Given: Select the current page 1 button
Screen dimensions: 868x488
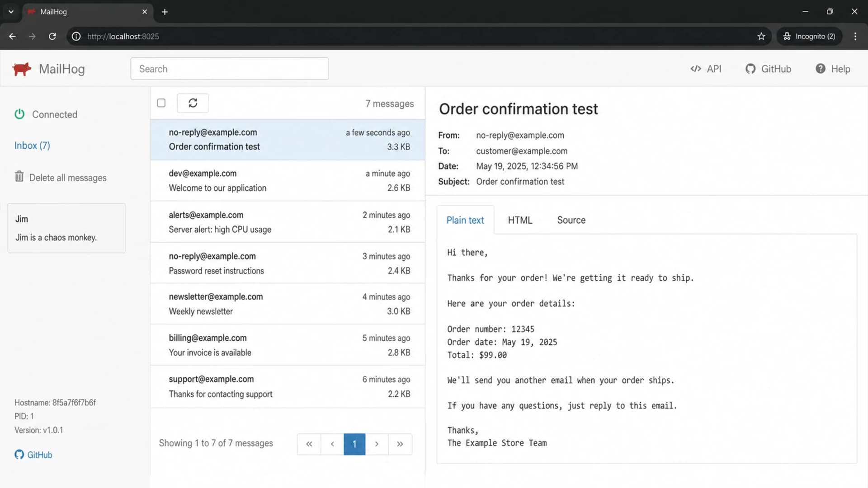Looking at the screenshot, I should click(x=354, y=444).
